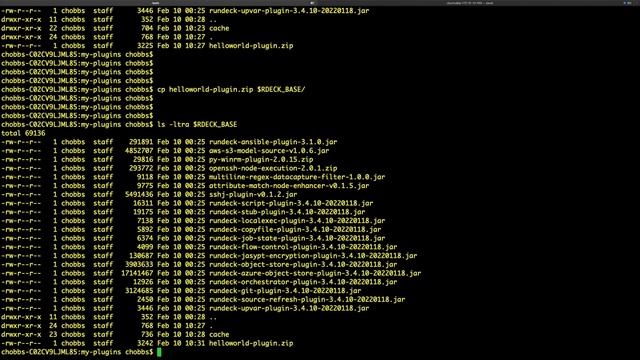
Task: Click file size 3903633 of object-store plugin
Action: click(x=139, y=264)
